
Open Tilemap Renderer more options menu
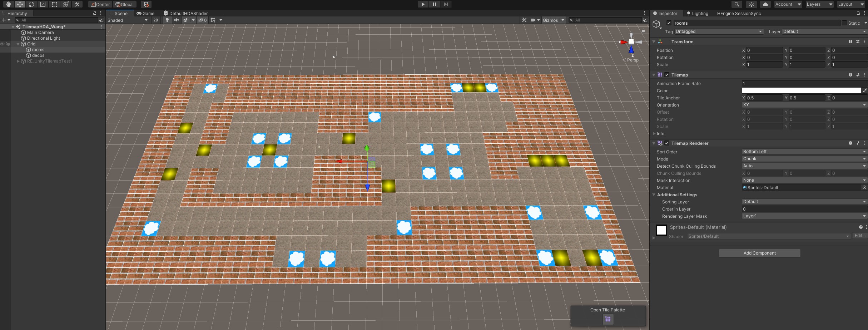[865, 143]
